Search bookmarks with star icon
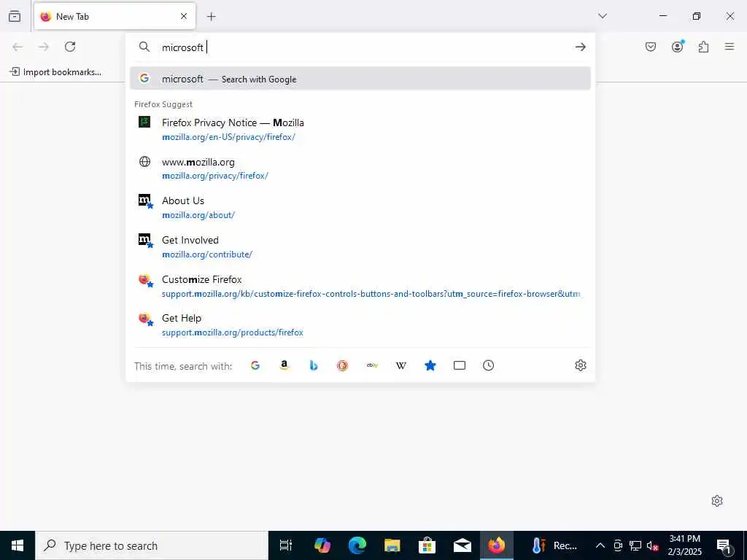Image resolution: width=747 pixels, height=560 pixels. click(x=430, y=365)
